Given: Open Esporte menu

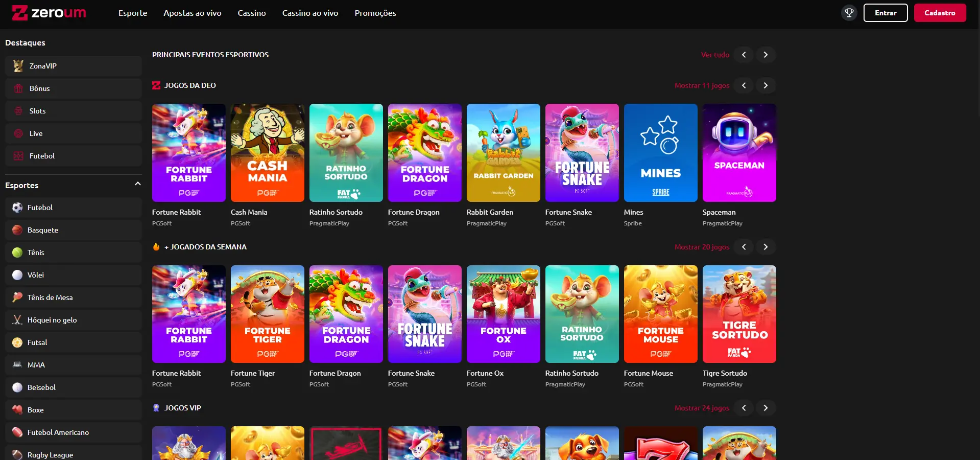Looking at the screenshot, I should 133,13.
